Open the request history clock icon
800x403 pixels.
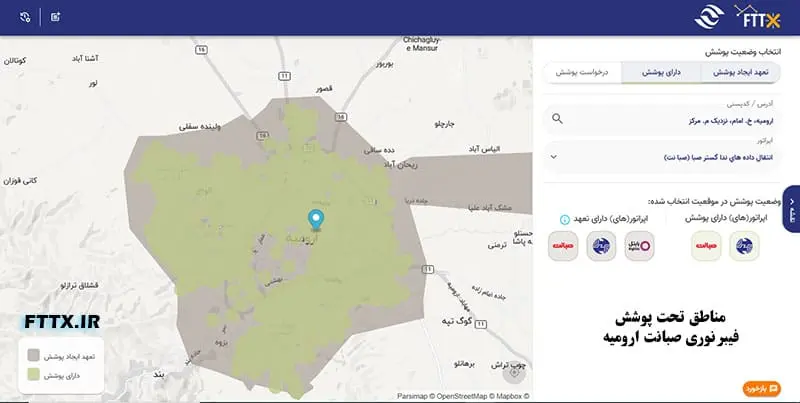click(x=25, y=17)
